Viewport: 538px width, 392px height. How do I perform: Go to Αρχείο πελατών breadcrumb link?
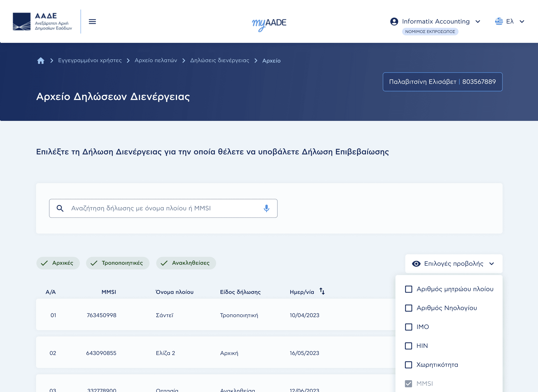click(156, 61)
